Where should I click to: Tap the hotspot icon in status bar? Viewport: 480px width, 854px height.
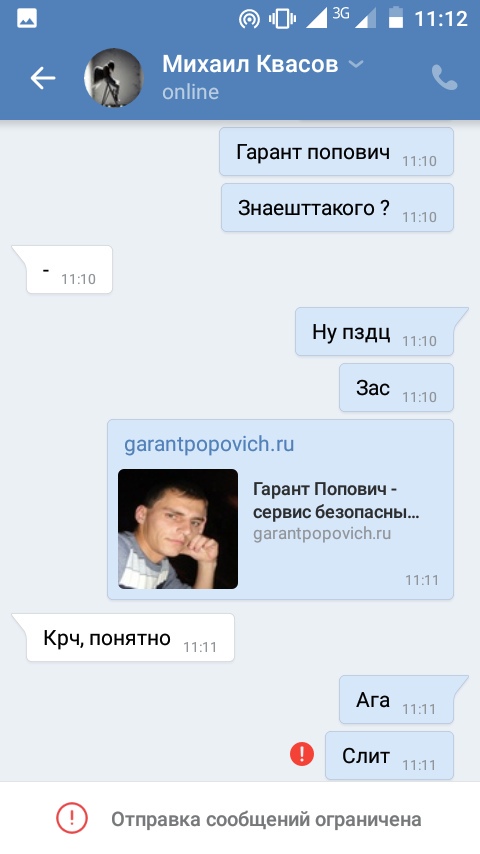click(250, 19)
